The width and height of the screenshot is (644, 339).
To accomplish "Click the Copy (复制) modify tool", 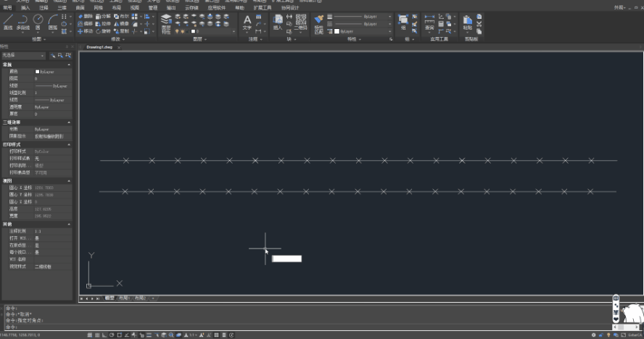I will (x=122, y=31).
